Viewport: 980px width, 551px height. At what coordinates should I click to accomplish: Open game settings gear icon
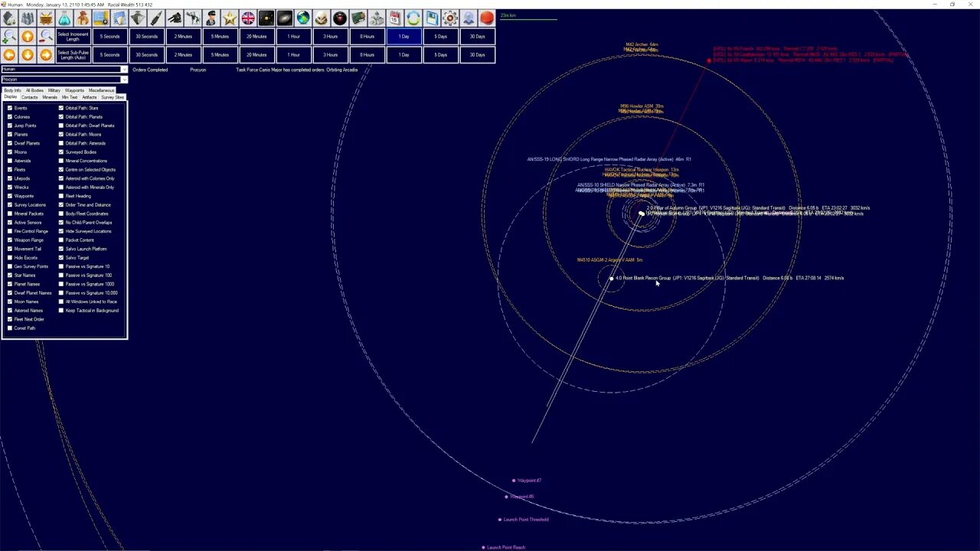(x=450, y=18)
